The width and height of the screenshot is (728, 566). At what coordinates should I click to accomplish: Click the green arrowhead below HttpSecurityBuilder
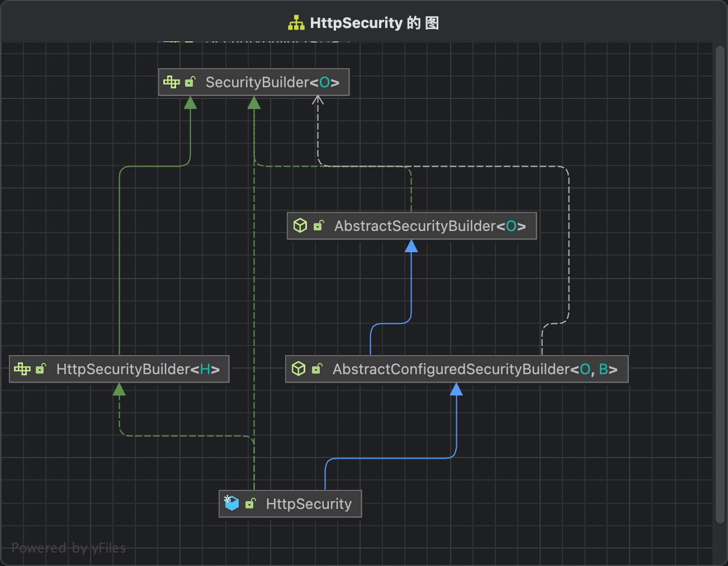click(x=119, y=389)
